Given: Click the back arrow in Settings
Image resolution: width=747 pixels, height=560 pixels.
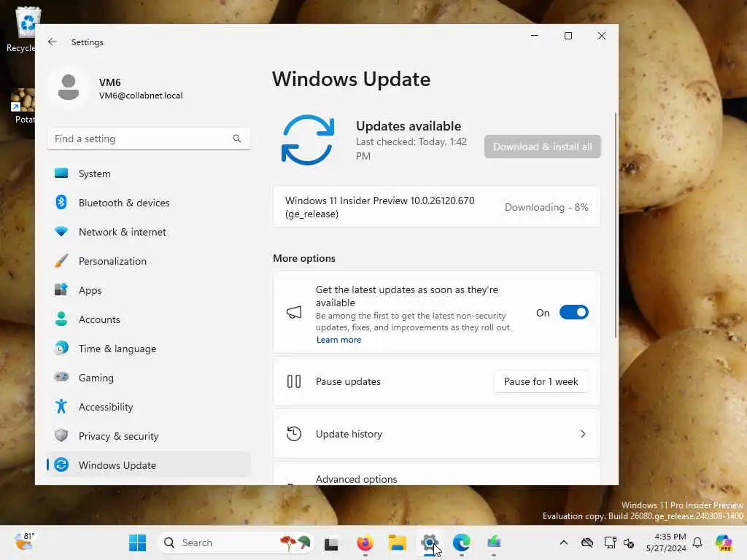Looking at the screenshot, I should pos(53,42).
